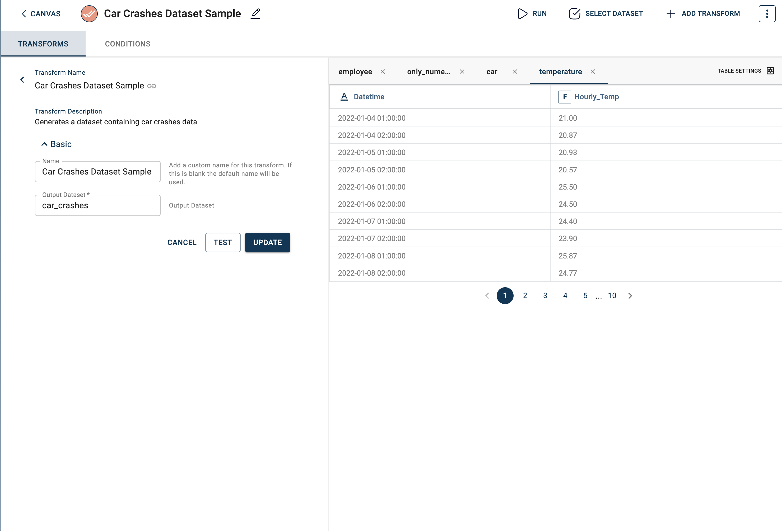Click the orange checkmark status icon

(89, 14)
